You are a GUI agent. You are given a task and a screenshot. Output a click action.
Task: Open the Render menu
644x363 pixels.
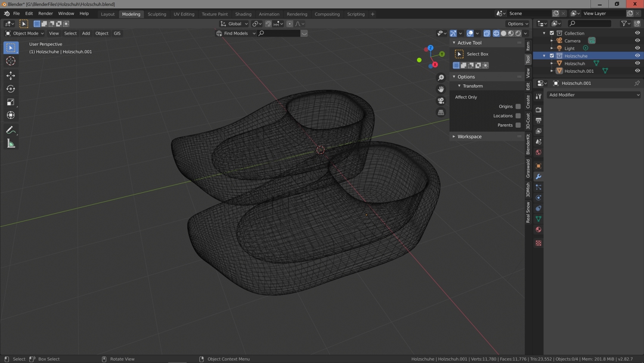(x=45, y=14)
